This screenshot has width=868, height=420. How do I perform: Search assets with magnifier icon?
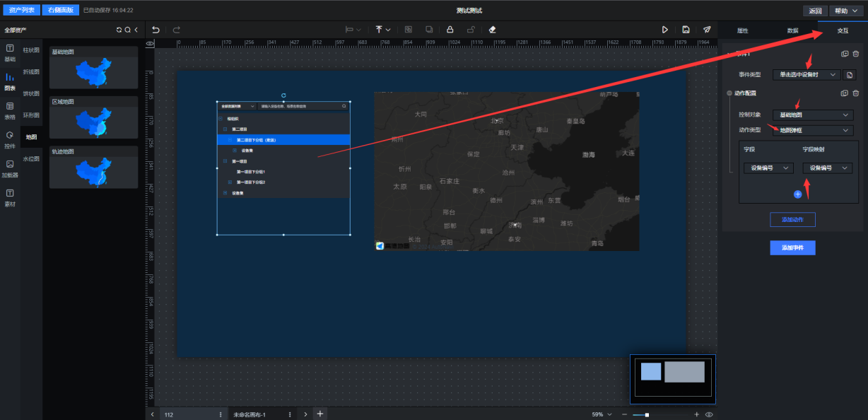pos(127,30)
